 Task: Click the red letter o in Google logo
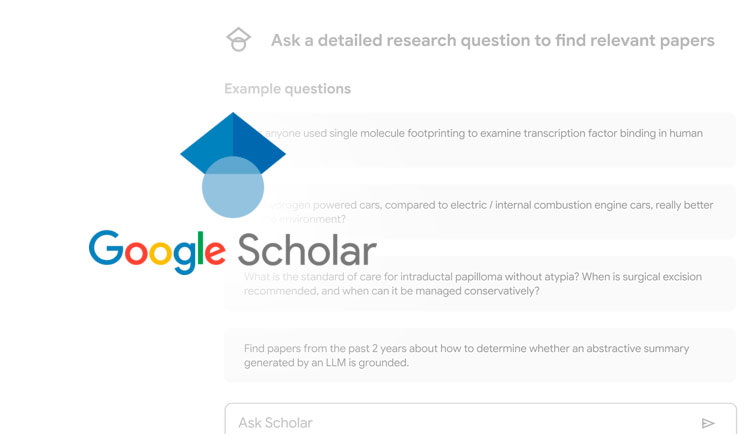[138, 255]
